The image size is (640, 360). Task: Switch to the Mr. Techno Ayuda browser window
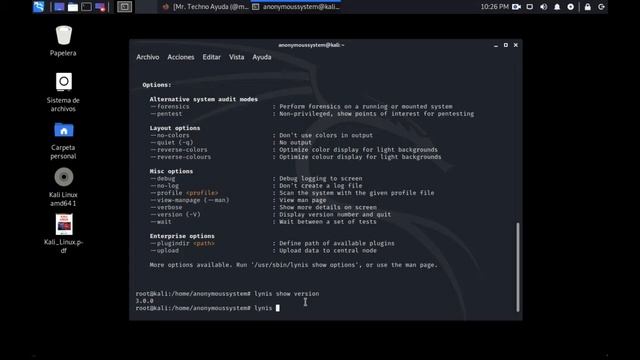(206, 7)
